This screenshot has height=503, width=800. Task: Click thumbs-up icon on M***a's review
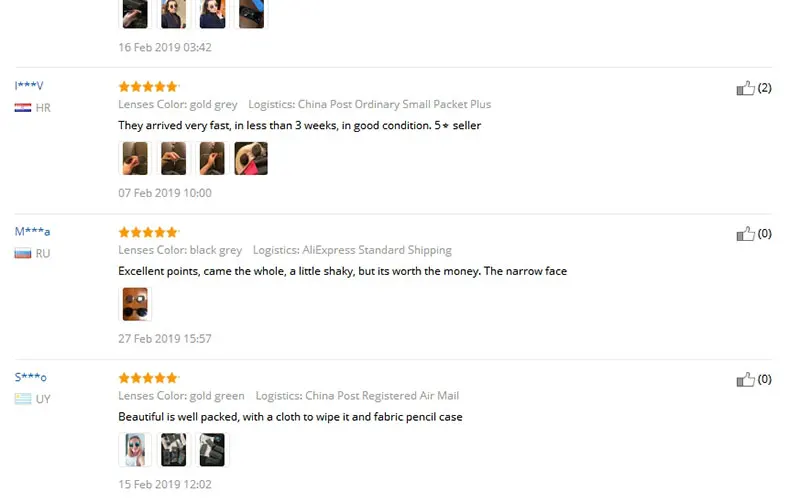click(745, 234)
